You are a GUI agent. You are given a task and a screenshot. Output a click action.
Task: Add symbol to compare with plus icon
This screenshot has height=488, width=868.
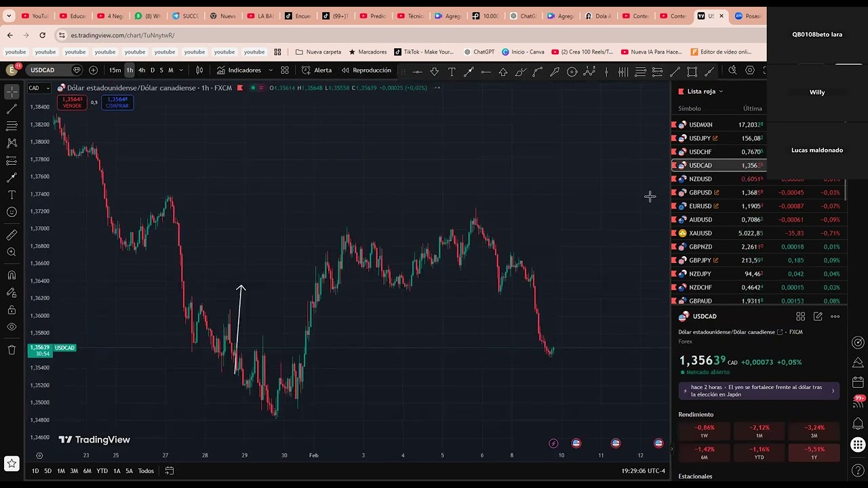tap(93, 70)
